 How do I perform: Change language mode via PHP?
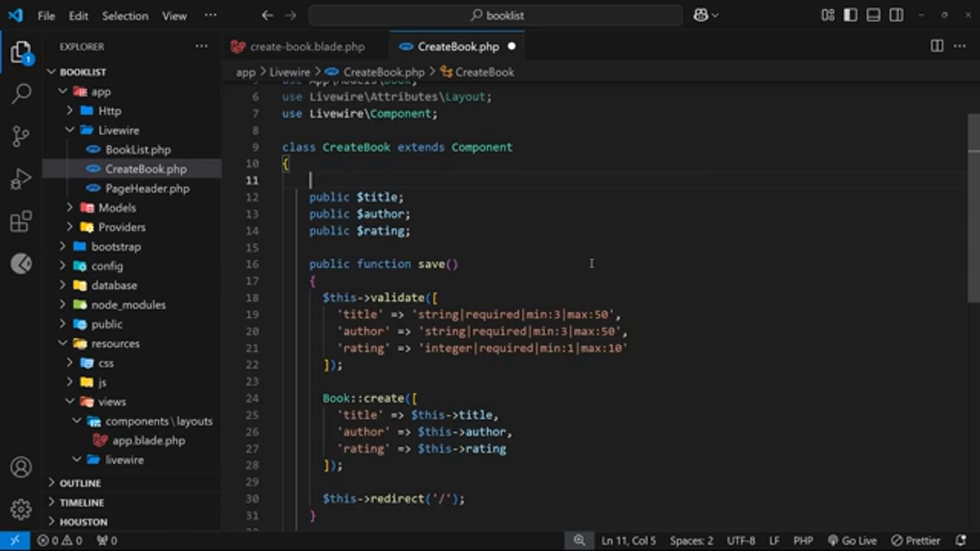click(x=803, y=540)
